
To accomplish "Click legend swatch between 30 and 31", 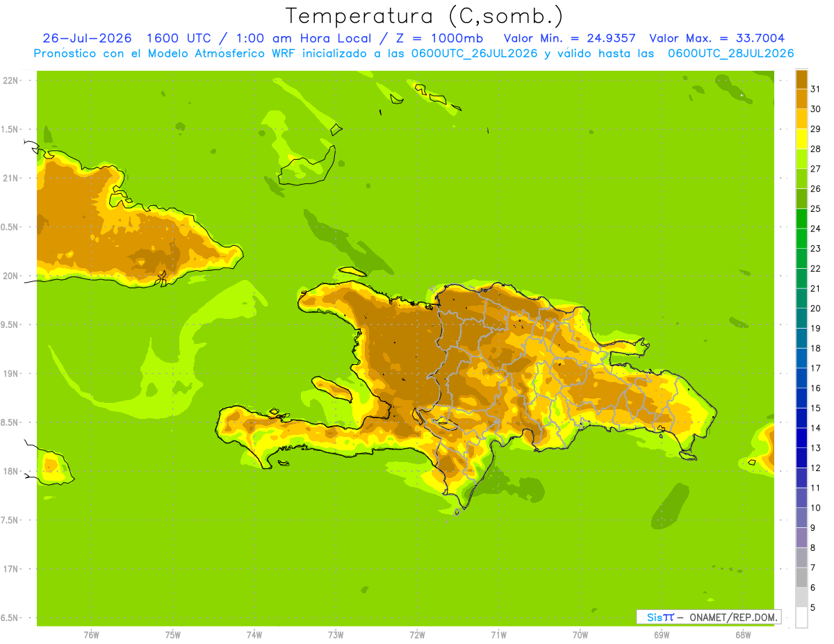I will click(801, 99).
